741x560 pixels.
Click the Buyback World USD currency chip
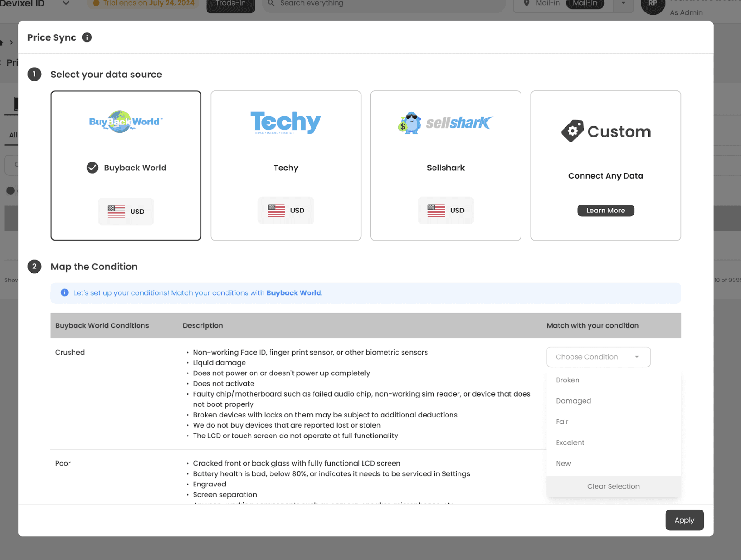click(x=126, y=212)
